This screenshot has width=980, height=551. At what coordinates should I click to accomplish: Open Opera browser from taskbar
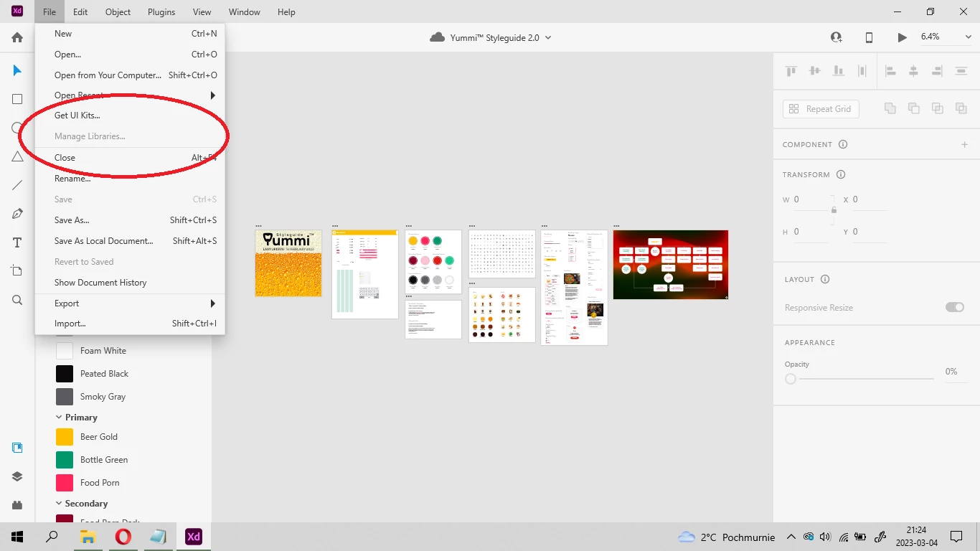tap(123, 537)
